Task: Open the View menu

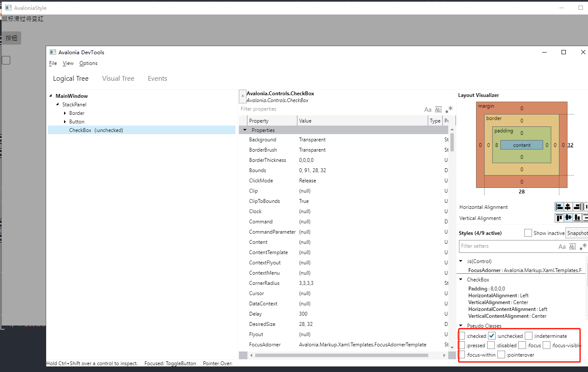Action: 68,63
